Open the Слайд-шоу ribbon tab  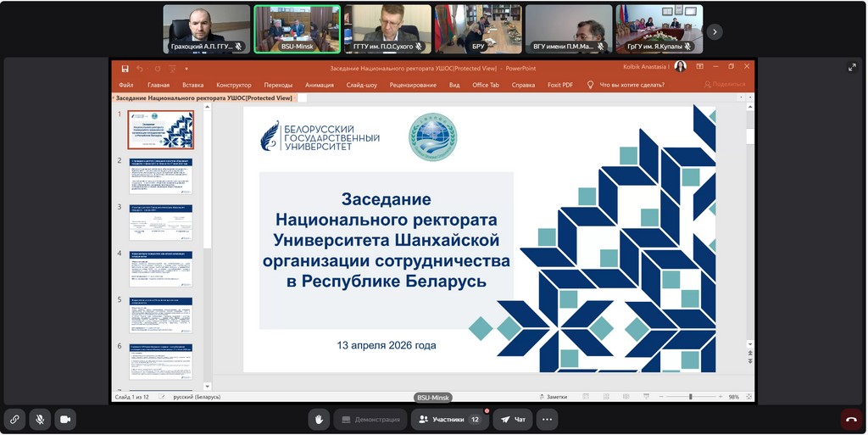tap(362, 85)
